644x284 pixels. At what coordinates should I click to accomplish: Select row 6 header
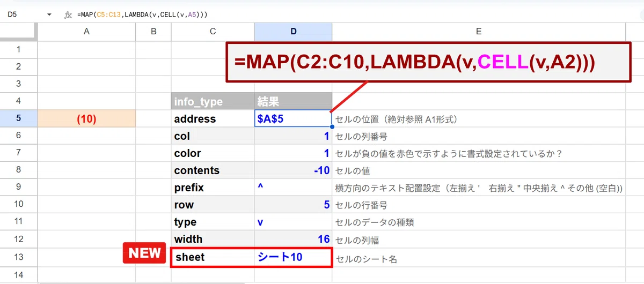[18, 136]
